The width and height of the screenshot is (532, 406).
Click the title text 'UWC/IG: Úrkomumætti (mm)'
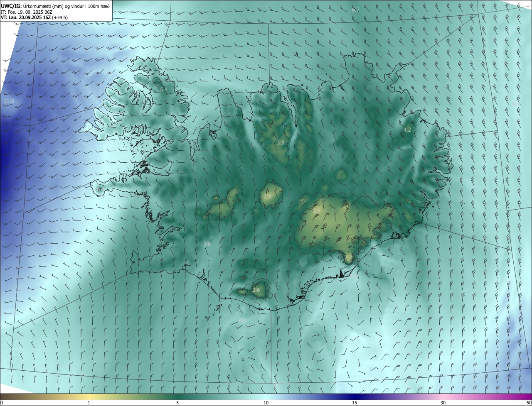click(x=32, y=6)
